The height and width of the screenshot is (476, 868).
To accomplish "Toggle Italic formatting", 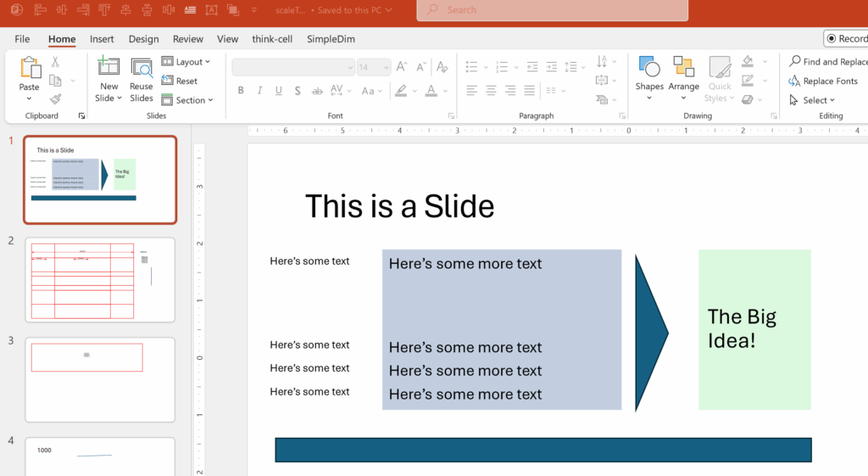I will [259, 91].
